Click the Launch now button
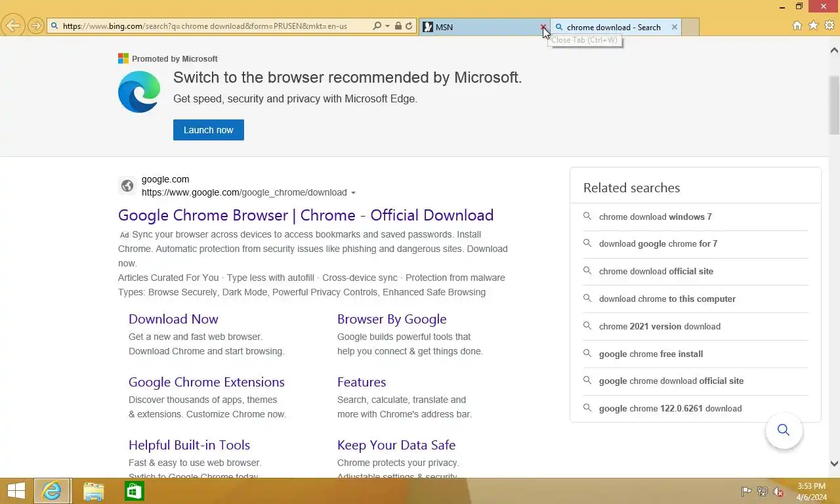840x504 pixels. click(208, 130)
